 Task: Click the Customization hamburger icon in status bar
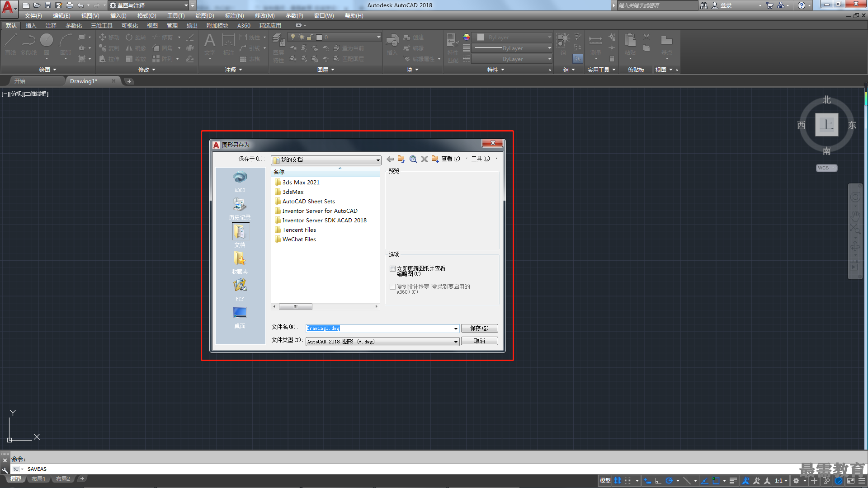(x=861, y=481)
